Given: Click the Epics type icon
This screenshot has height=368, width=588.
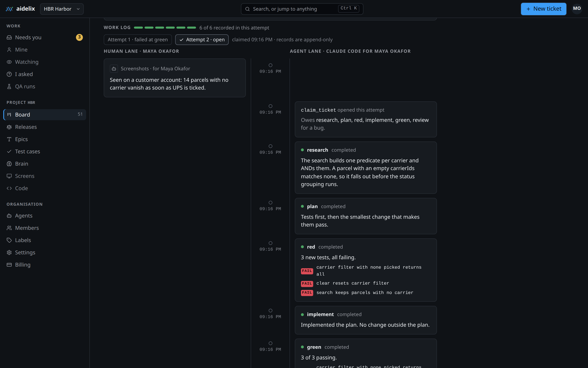Looking at the screenshot, I should [9, 139].
